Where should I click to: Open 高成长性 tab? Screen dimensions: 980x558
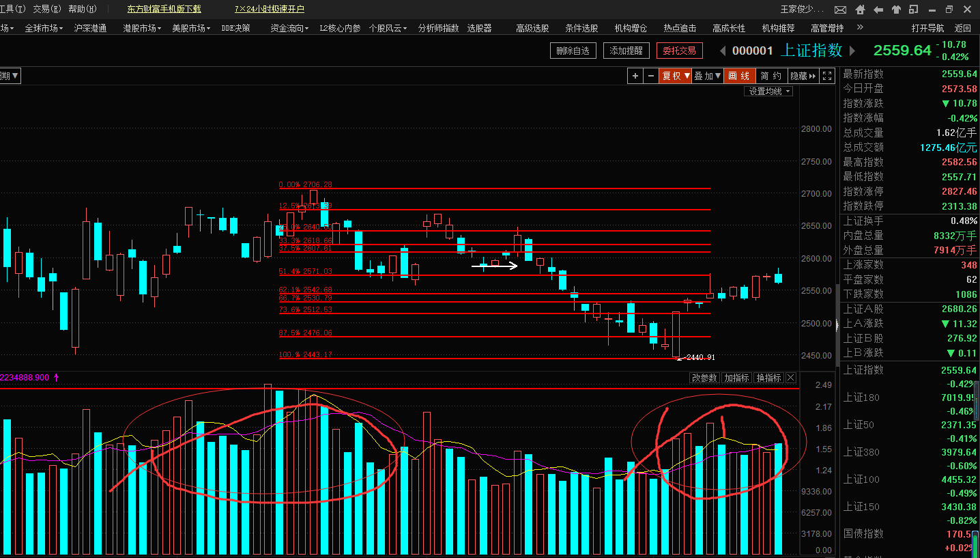[729, 28]
